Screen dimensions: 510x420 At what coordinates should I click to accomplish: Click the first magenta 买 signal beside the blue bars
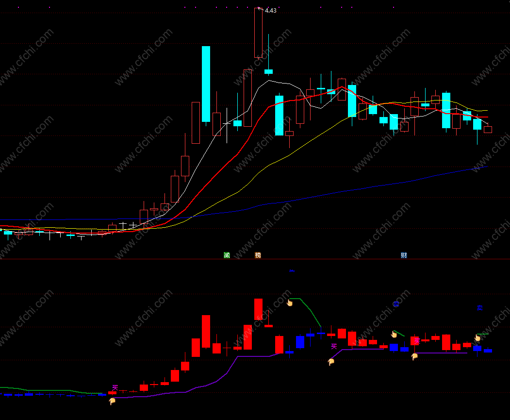[115, 387]
